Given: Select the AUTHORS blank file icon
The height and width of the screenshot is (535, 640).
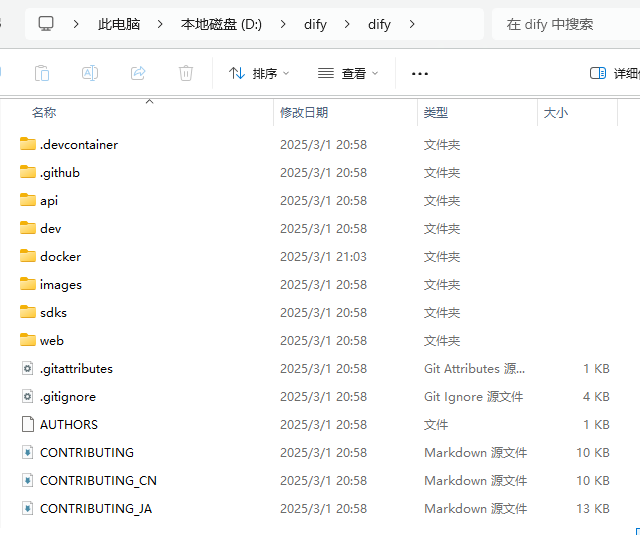Looking at the screenshot, I should tap(27, 424).
